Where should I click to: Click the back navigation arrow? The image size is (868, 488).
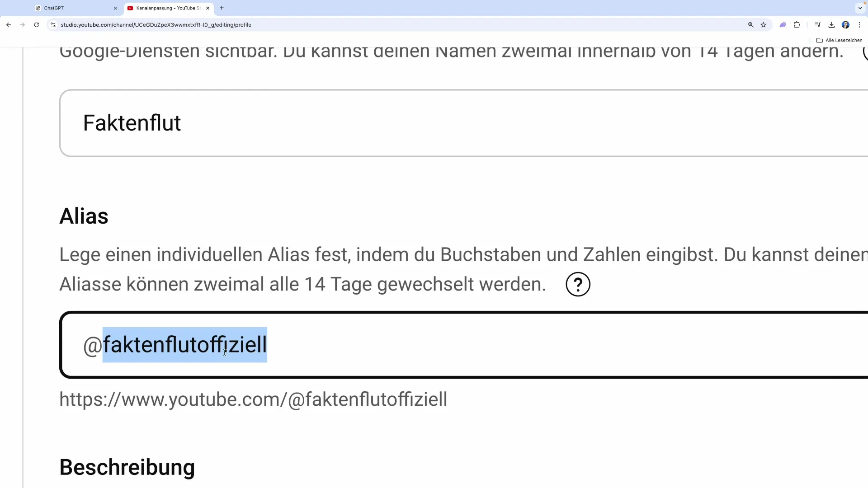click(x=9, y=25)
